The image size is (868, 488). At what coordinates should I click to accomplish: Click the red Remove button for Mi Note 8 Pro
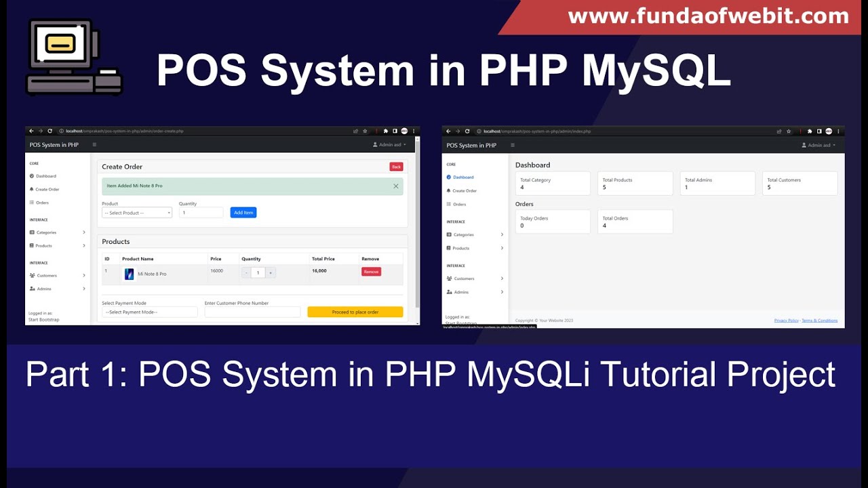371,272
